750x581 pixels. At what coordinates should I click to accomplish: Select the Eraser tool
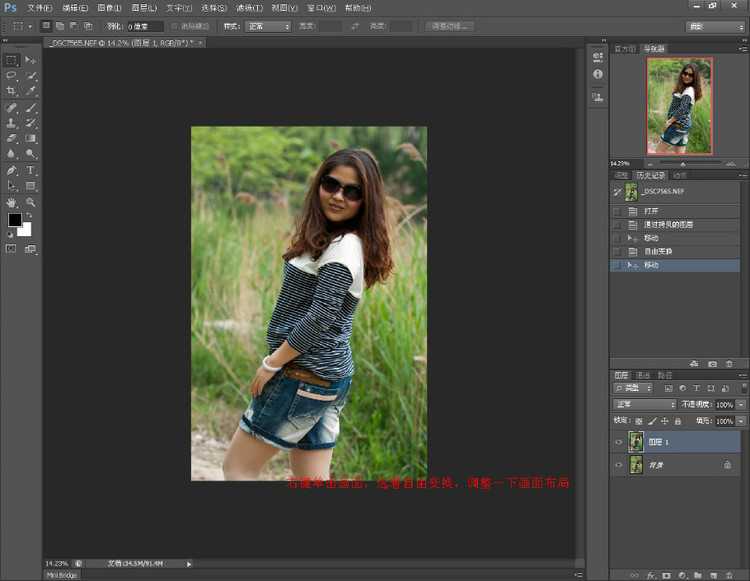[11, 138]
